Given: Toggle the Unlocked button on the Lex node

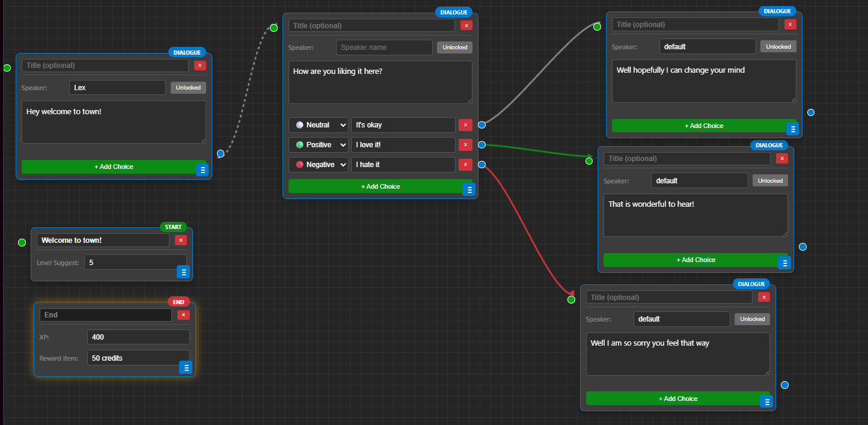Looking at the screenshot, I should 188,88.
